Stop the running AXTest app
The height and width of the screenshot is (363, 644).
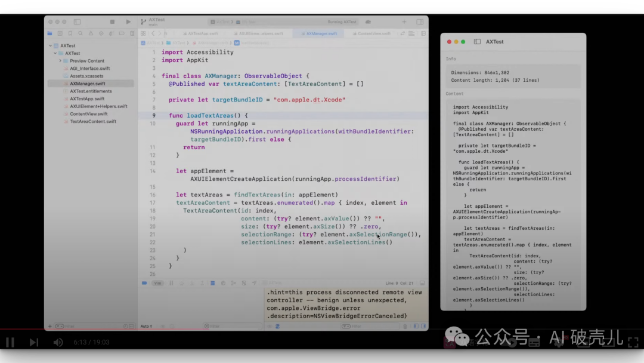[112, 22]
